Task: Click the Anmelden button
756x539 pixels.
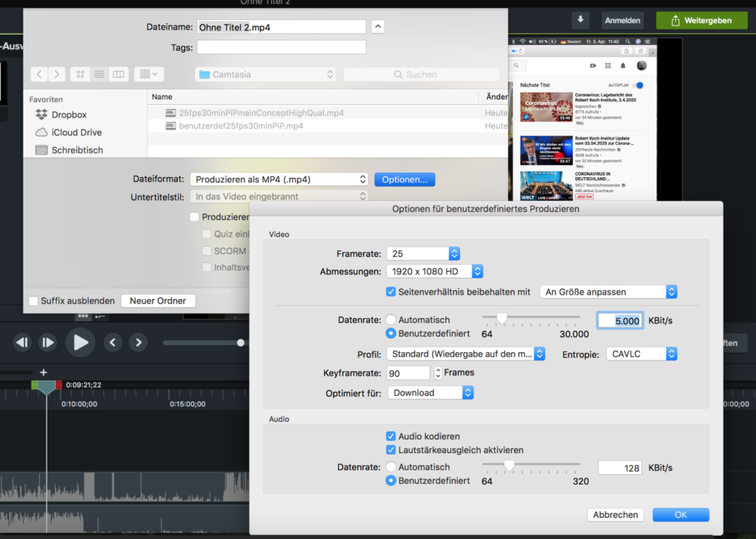Action: click(622, 20)
